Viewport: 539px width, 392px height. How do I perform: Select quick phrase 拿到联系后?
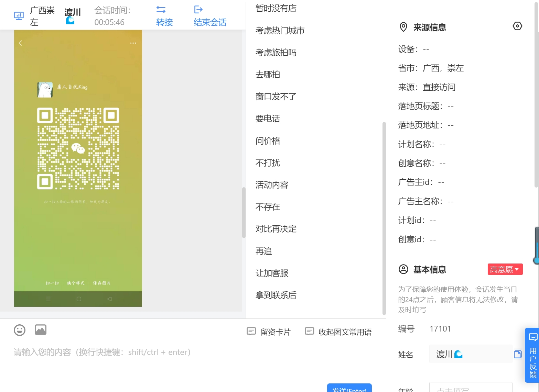[276, 295]
